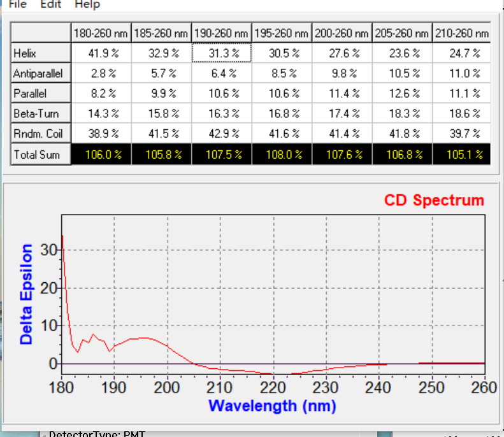Select Antiparallel cell showing 10.5 %

tap(402, 73)
